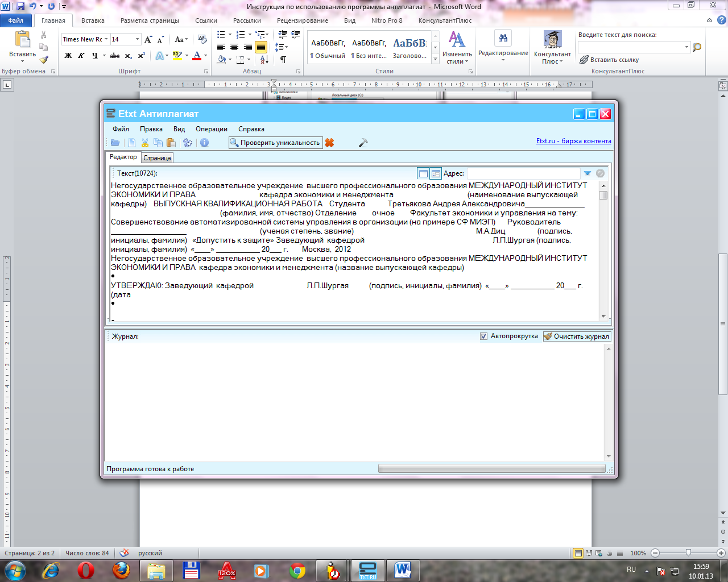The height and width of the screenshot is (582, 728).
Task: Apply superscript formatting in Word
Action: 142,56
